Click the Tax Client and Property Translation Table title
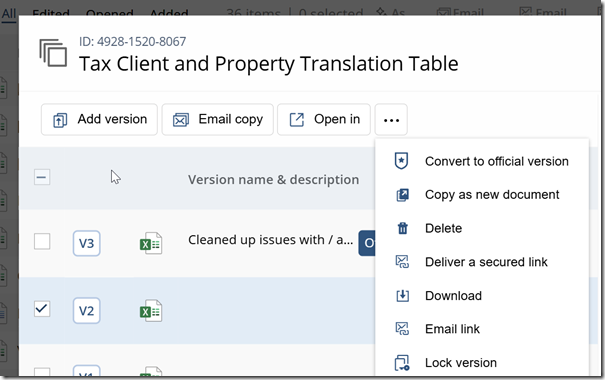The image size is (605, 380). pyautogui.click(x=269, y=64)
